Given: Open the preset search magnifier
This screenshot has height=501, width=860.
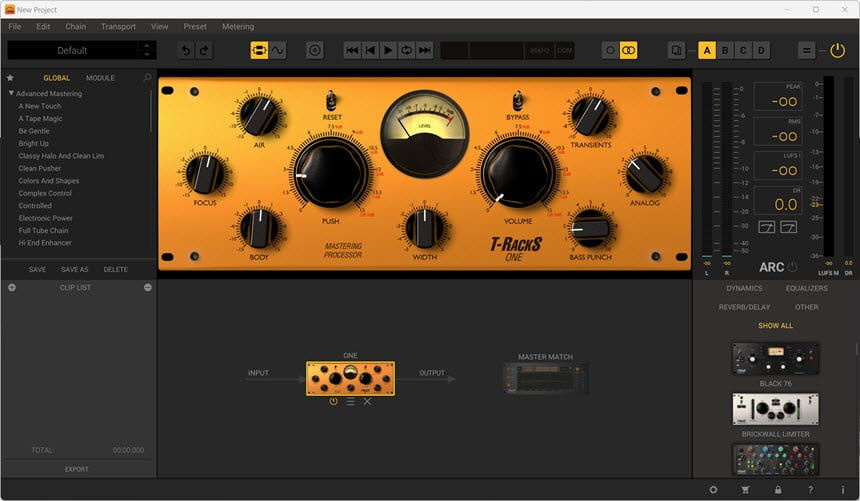Looking at the screenshot, I should coord(147,78).
